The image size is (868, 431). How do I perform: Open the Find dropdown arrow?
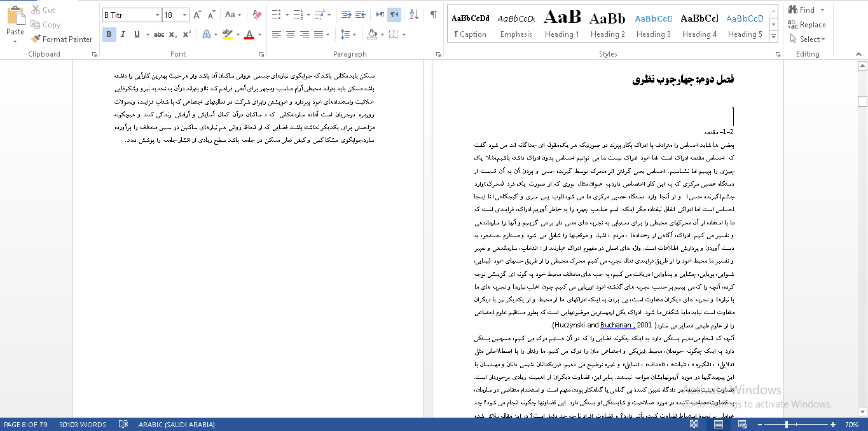(x=822, y=10)
